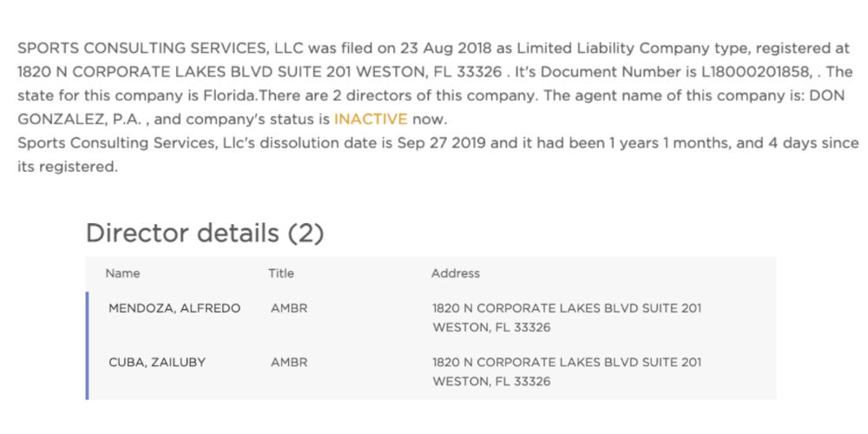Click WESTON, FL 33326 in Mendoza row

coord(491,328)
